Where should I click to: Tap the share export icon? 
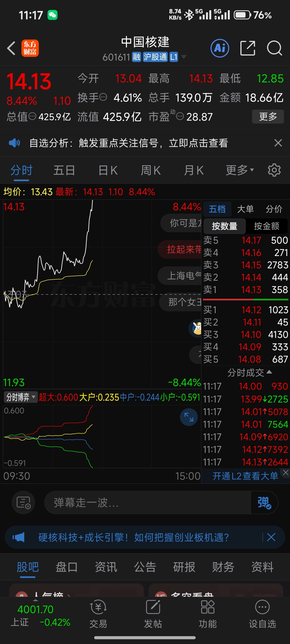coord(248,48)
